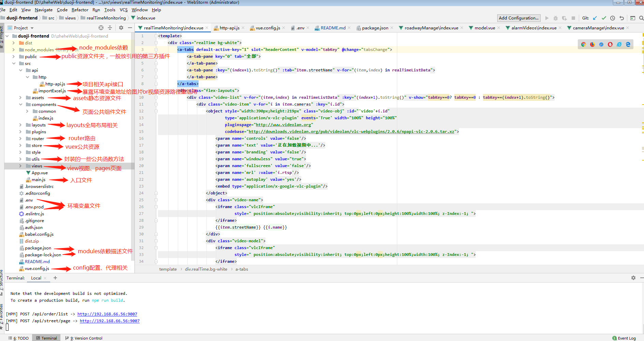Collapse the src folder

(x=14, y=63)
